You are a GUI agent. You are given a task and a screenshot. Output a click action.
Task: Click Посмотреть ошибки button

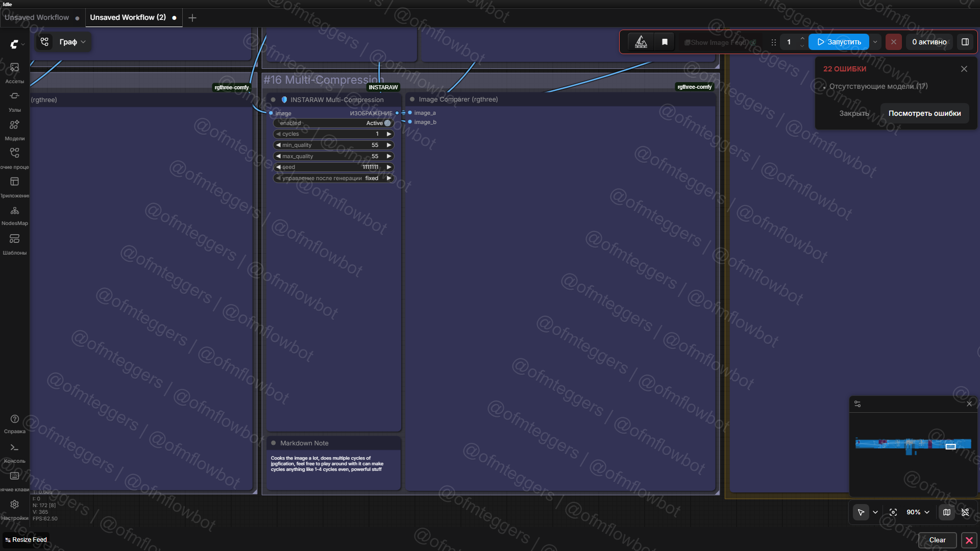pos(924,113)
